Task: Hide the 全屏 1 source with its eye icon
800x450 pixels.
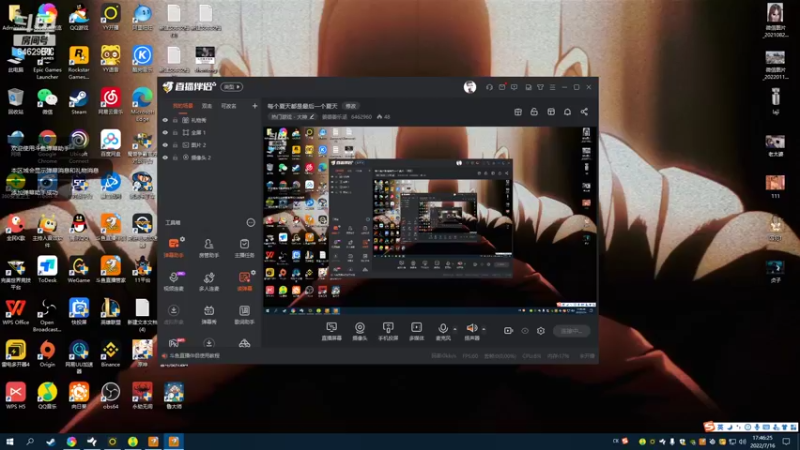Action: 165,133
